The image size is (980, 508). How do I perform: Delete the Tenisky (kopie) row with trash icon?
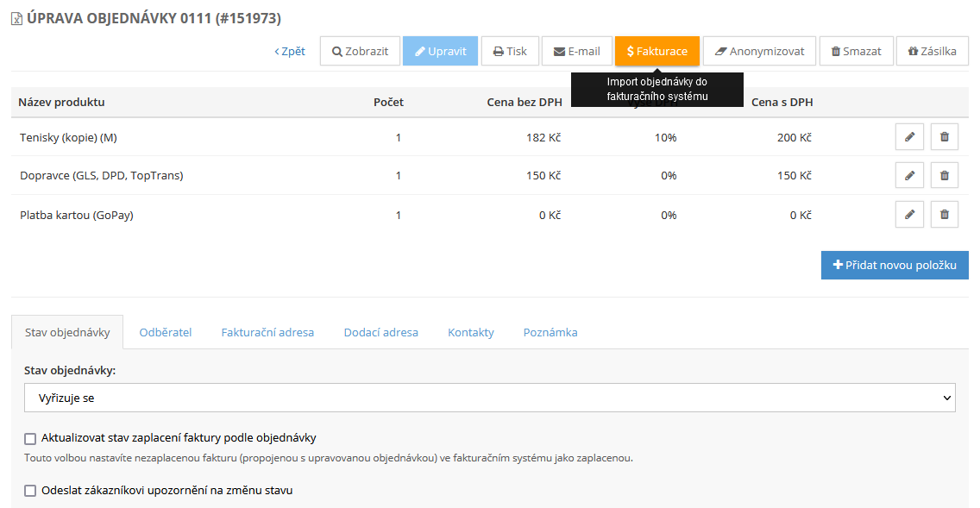[x=944, y=137]
